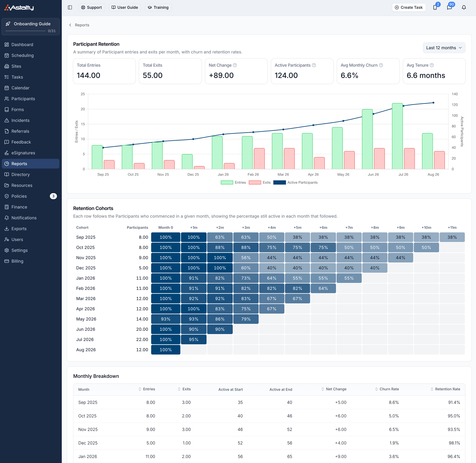Go back to Reports breadcrumb

82,25
